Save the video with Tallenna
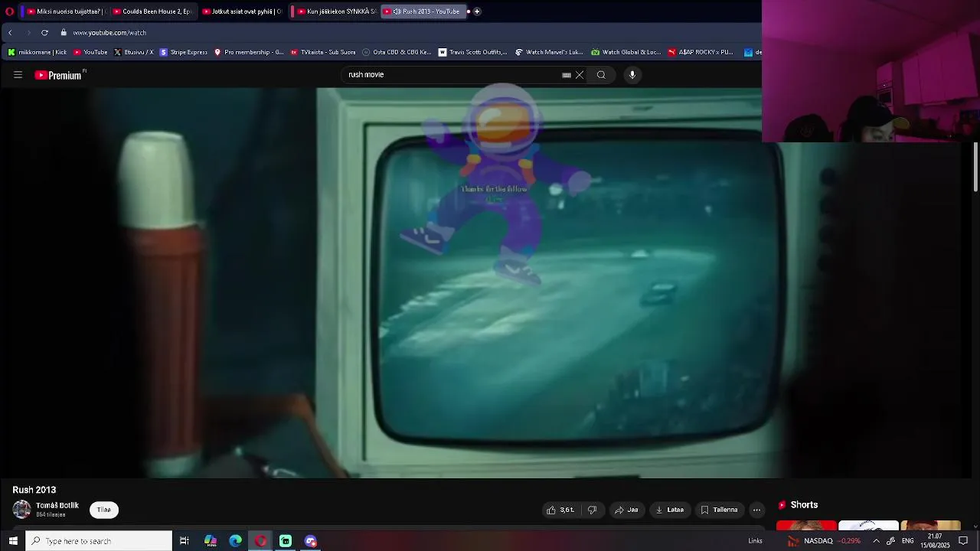Viewport: 980px width, 551px height. (719, 510)
